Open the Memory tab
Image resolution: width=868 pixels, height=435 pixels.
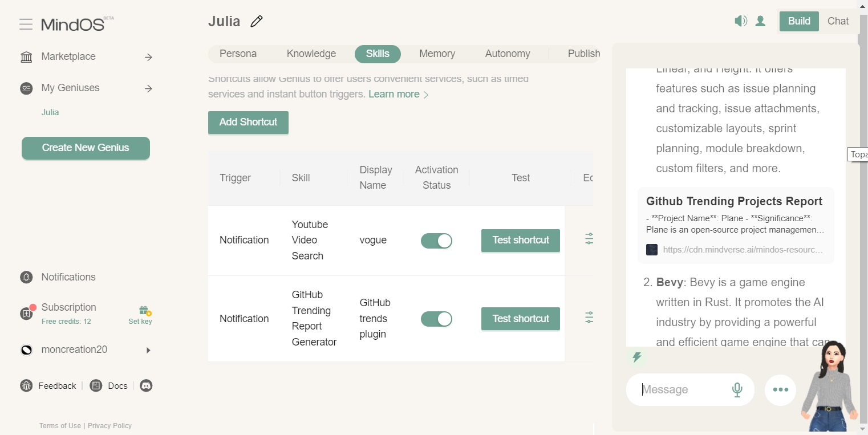click(437, 54)
